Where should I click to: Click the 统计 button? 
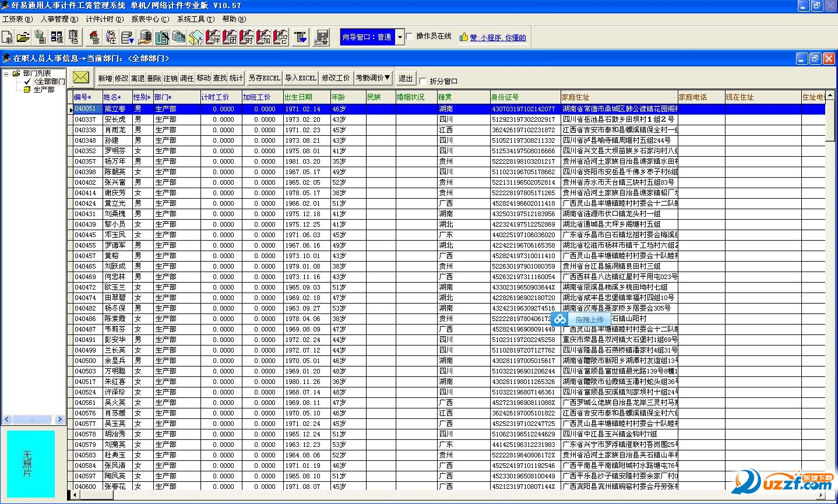[x=236, y=77]
